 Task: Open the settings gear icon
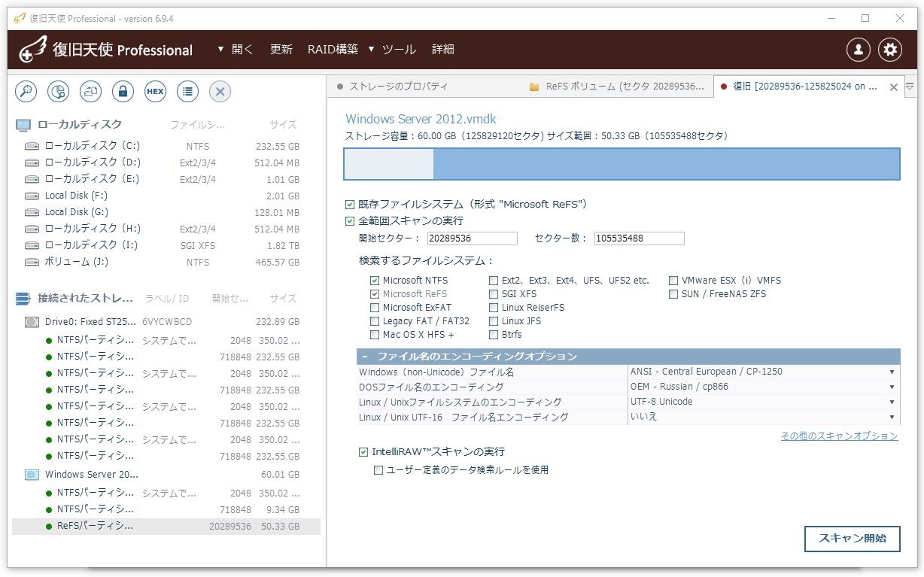point(891,50)
